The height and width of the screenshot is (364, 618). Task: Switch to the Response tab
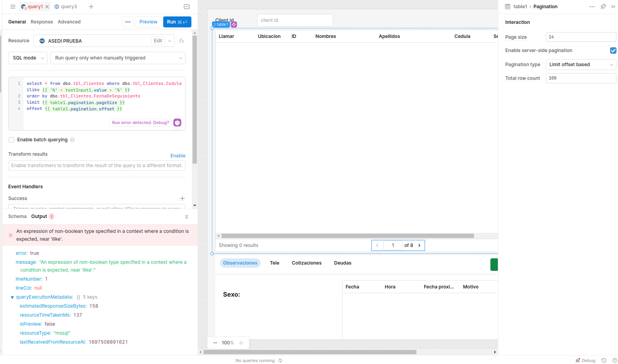pos(42,22)
